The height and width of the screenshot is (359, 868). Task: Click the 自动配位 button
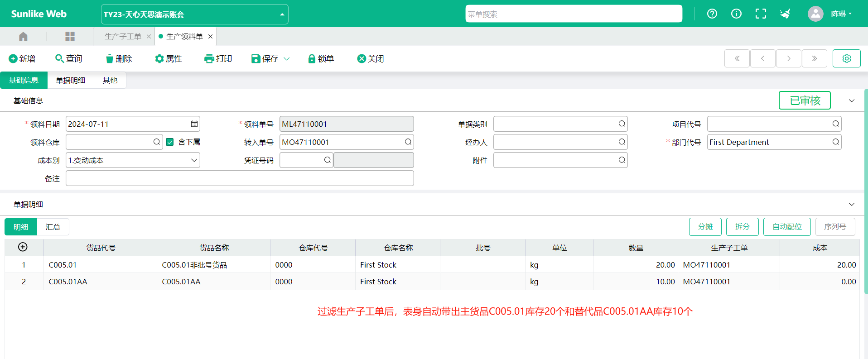coord(787,227)
